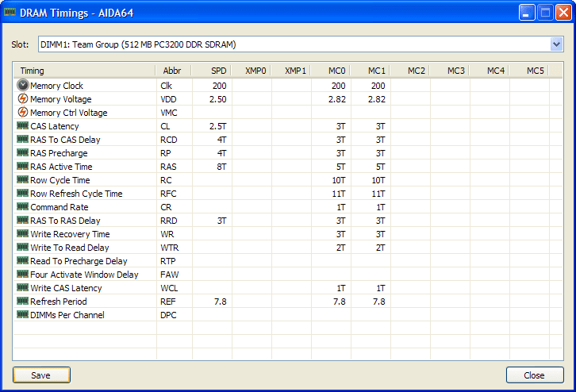Click the MC4 column header
The image size is (576, 392).
point(490,71)
